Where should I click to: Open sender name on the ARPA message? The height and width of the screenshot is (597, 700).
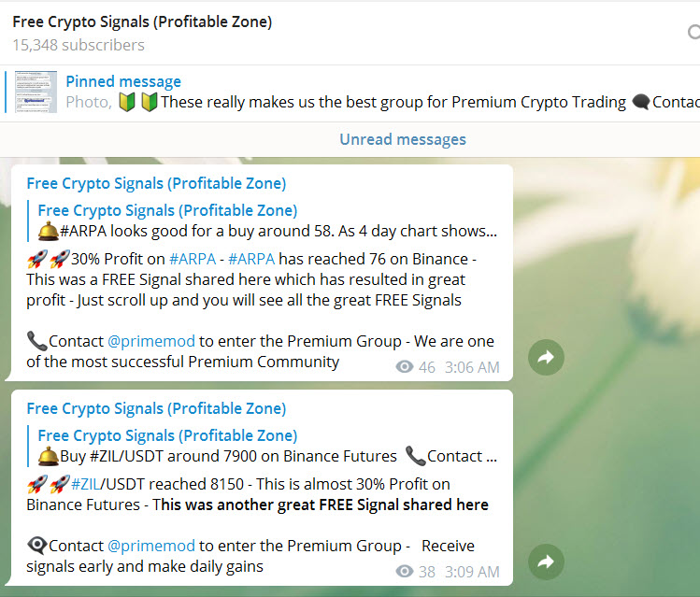click(156, 183)
